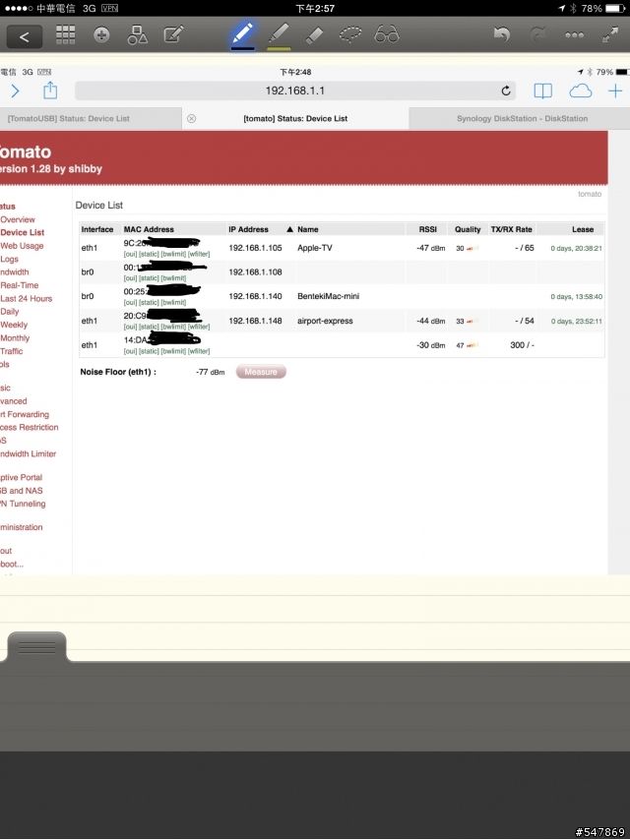Sort by the MAC Address column header
Screen dimensions: 630x840
point(149,229)
